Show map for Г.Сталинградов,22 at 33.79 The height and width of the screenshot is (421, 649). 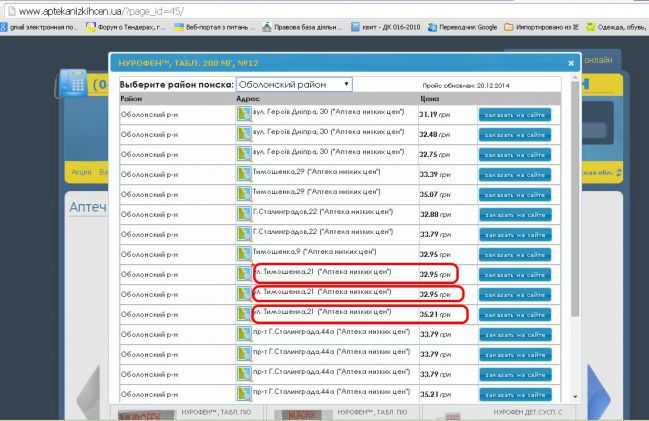[244, 234]
